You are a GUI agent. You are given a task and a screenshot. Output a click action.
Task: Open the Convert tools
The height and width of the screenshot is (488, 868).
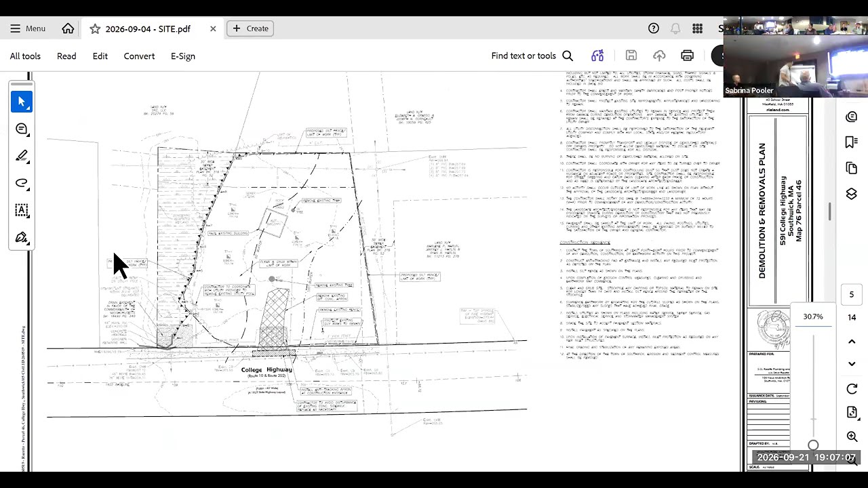[139, 56]
